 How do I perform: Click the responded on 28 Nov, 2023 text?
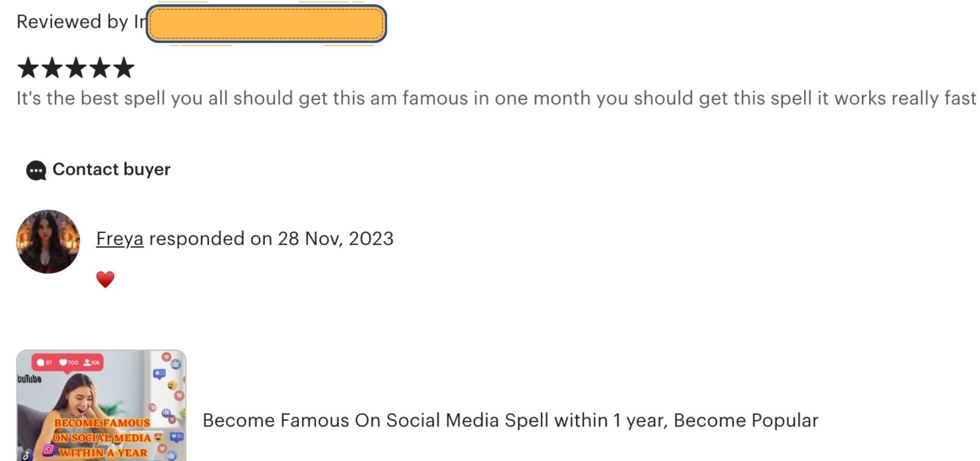pyautogui.click(x=271, y=239)
